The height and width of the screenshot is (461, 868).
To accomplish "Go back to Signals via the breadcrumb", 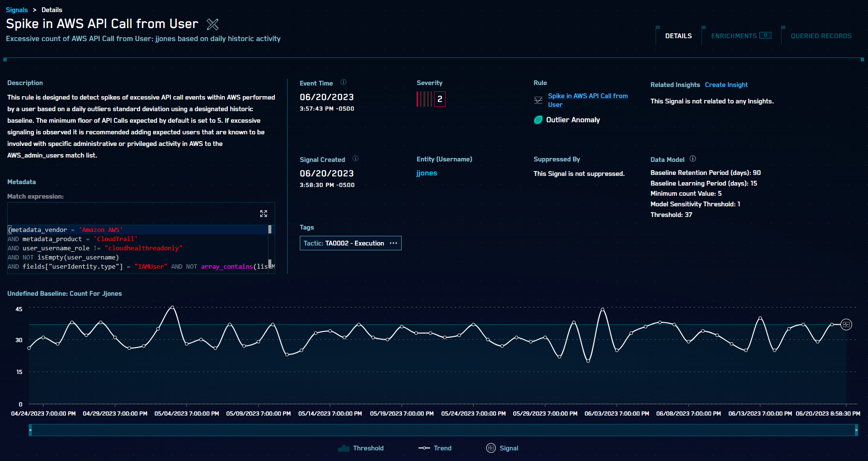I will 17,10.
